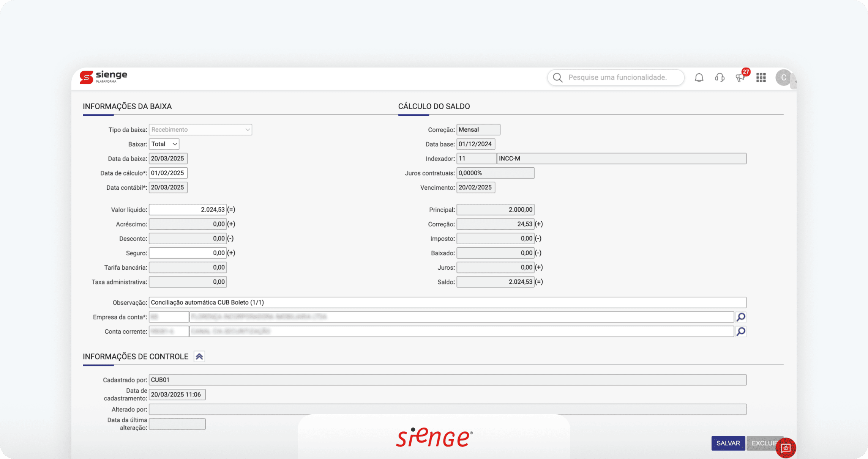Click Taxa administrativa field
Screen dimensions: 868x459
(x=188, y=281)
